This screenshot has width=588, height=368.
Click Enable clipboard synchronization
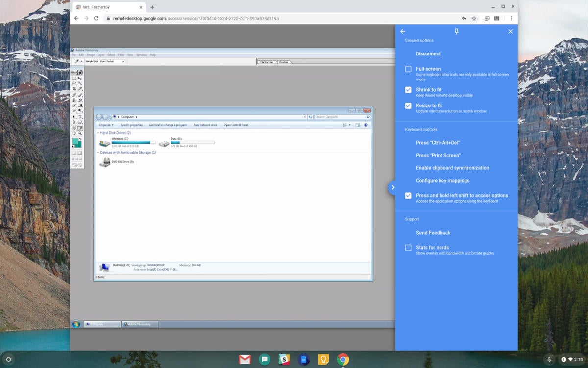tap(452, 168)
